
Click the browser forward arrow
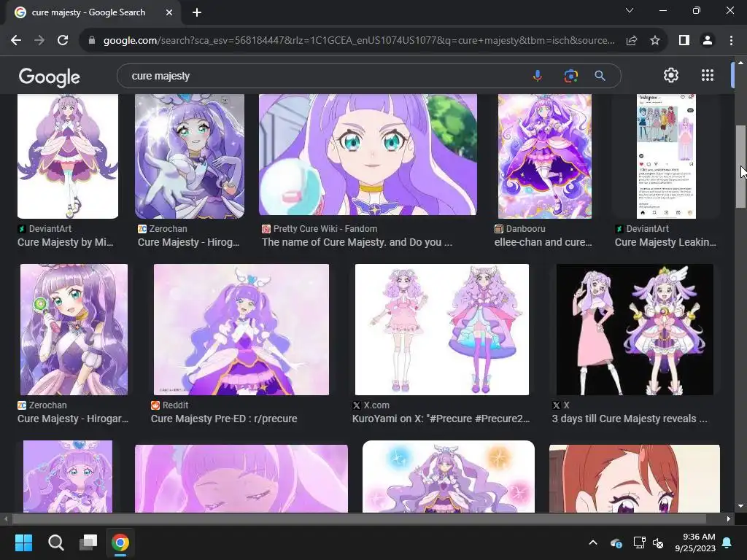[39, 41]
